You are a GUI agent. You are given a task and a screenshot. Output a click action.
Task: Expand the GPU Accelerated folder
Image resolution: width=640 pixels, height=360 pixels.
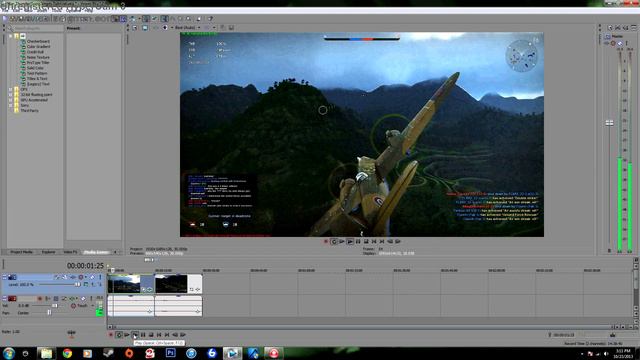11,100
